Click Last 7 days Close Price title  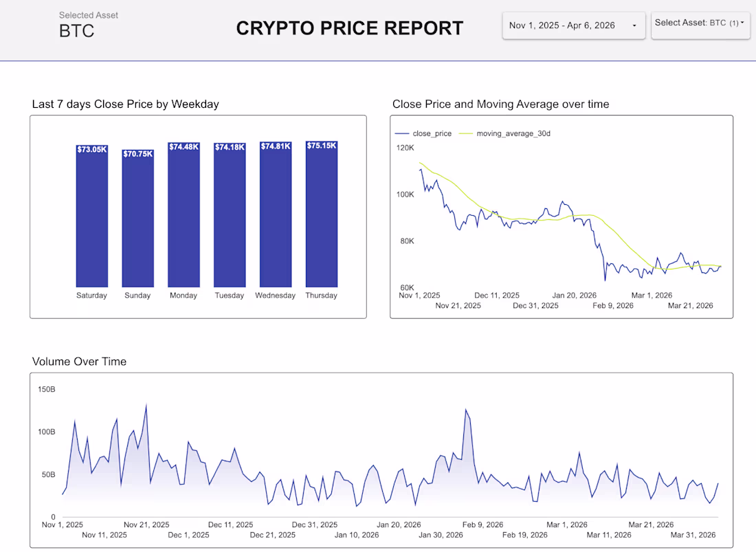(x=125, y=104)
